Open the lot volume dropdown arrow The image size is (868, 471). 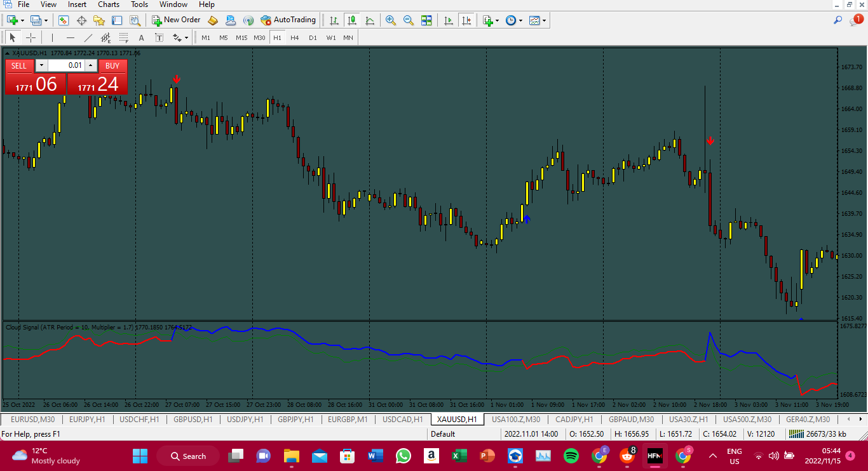pyautogui.click(x=41, y=65)
